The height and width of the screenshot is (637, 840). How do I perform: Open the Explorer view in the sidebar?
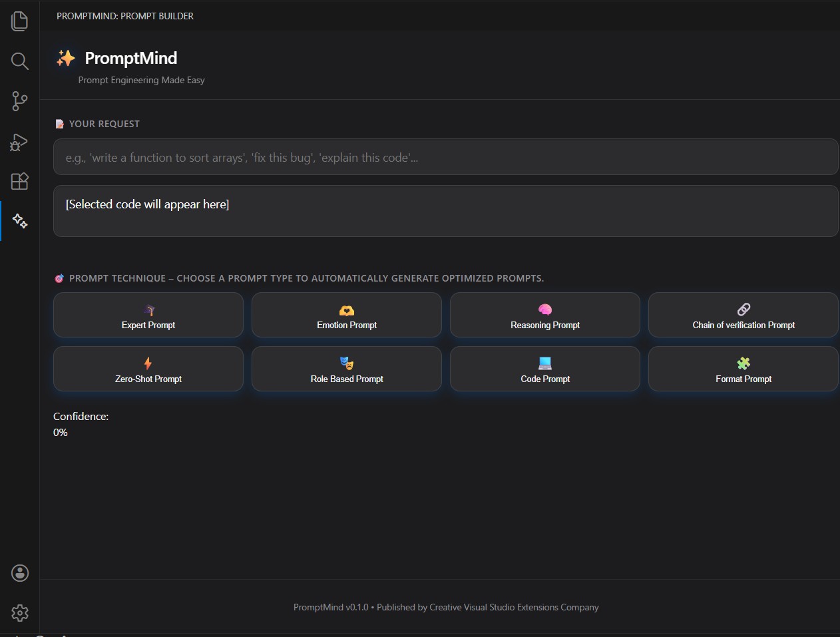(x=19, y=21)
